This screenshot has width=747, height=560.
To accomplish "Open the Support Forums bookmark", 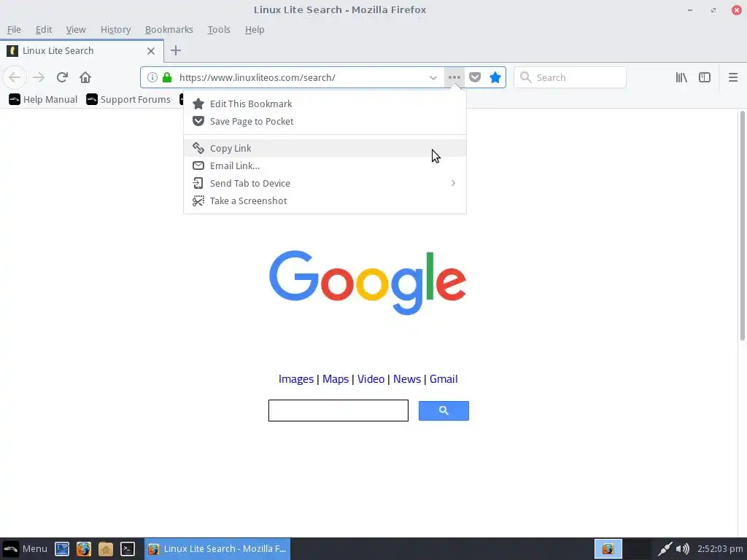I will (x=128, y=99).
